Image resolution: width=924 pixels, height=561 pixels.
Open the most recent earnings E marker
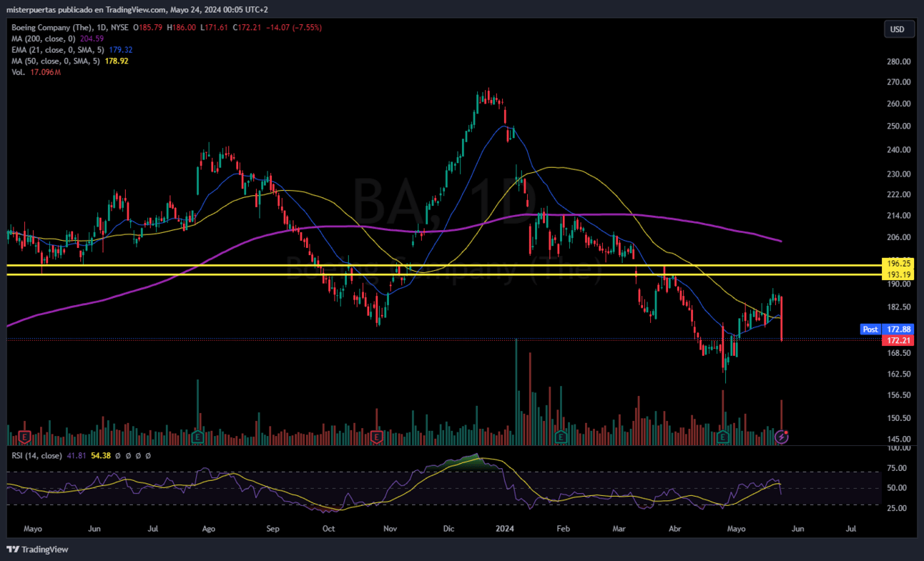pyautogui.click(x=723, y=436)
